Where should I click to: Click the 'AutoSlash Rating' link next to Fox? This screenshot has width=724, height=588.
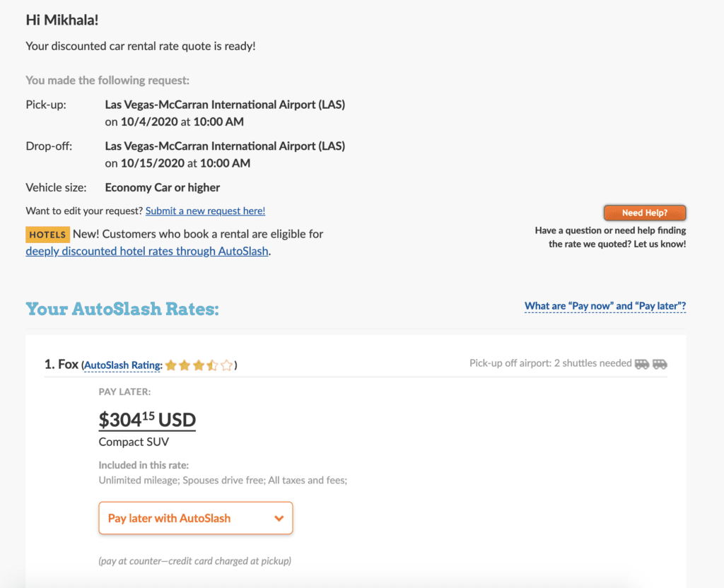[x=123, y=365]
